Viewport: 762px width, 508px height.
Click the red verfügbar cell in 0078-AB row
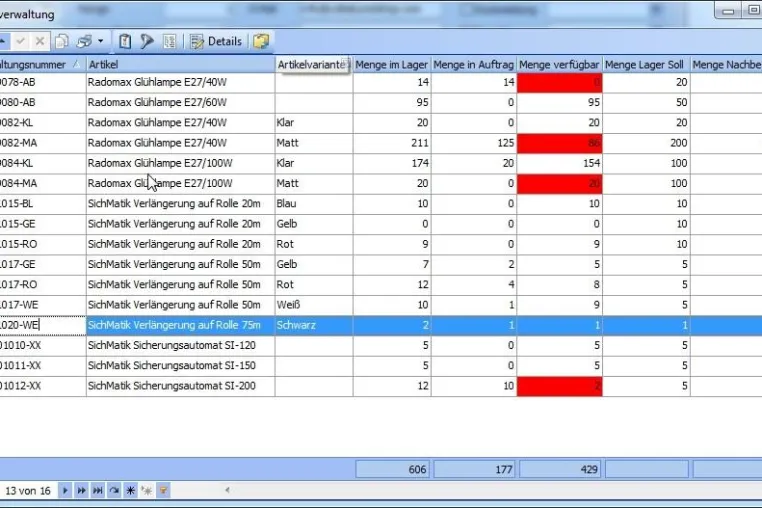click(559, 83)
